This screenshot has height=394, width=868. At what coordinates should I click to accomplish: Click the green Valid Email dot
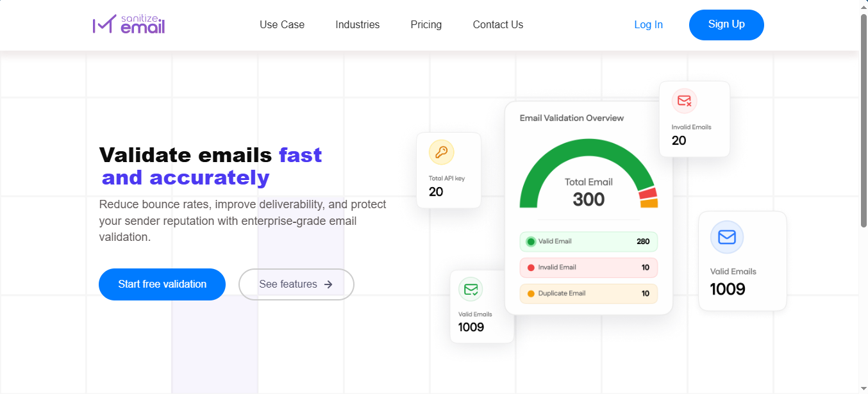click(x=531, y=242)
